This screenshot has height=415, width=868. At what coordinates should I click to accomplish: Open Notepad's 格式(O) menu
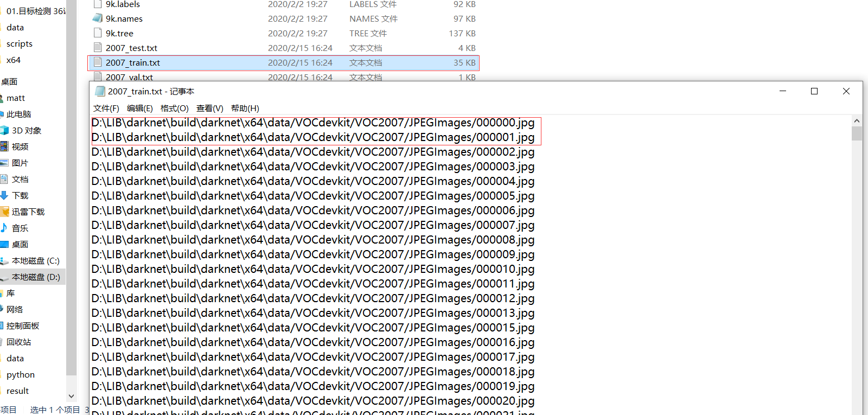pos(175,108)
